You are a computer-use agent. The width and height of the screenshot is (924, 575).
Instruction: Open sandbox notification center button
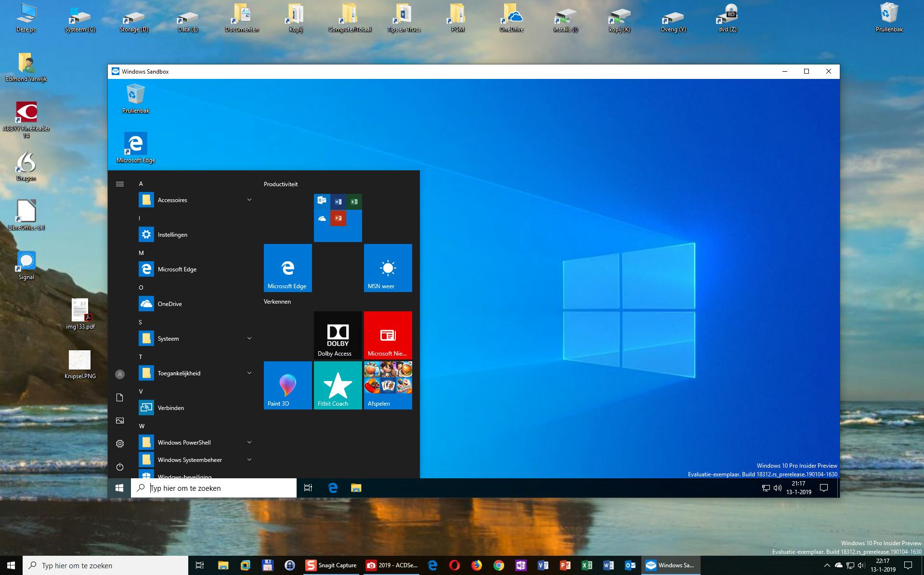tap(824, 488)
